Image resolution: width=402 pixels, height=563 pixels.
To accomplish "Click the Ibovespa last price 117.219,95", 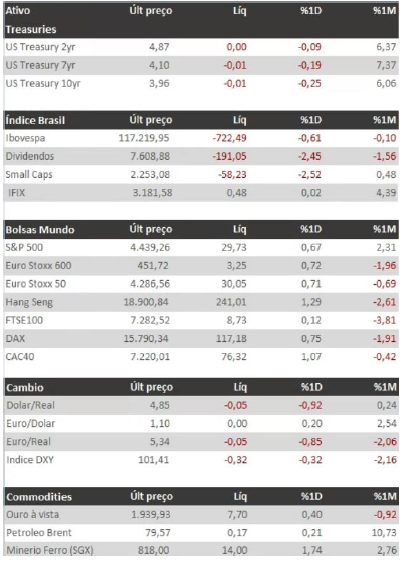I will [x=144, y=138].
